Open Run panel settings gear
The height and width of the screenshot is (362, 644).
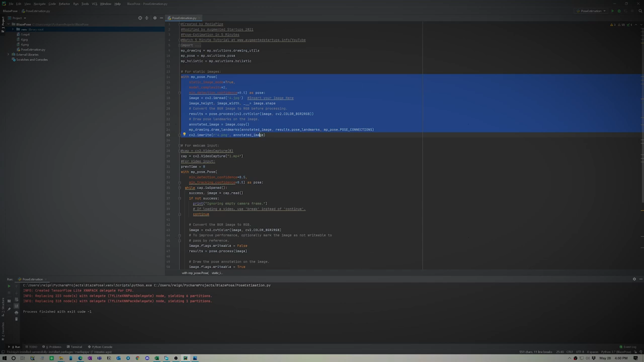(x=634, y=279)
